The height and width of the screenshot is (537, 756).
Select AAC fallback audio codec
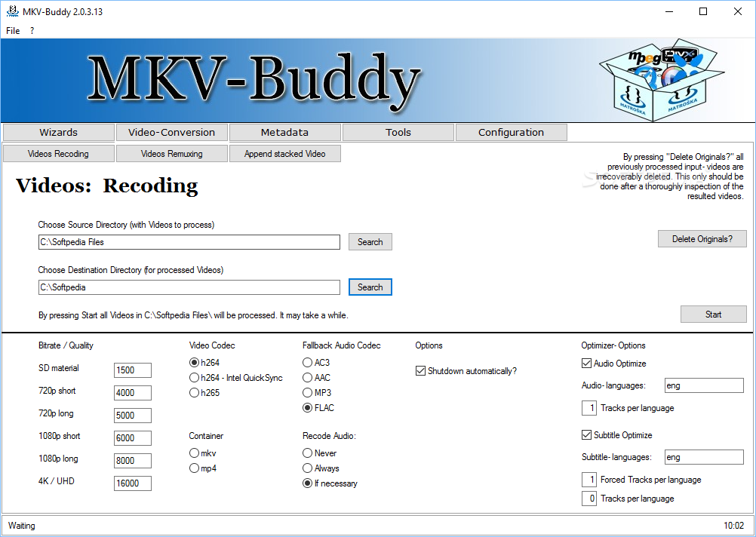316,377
